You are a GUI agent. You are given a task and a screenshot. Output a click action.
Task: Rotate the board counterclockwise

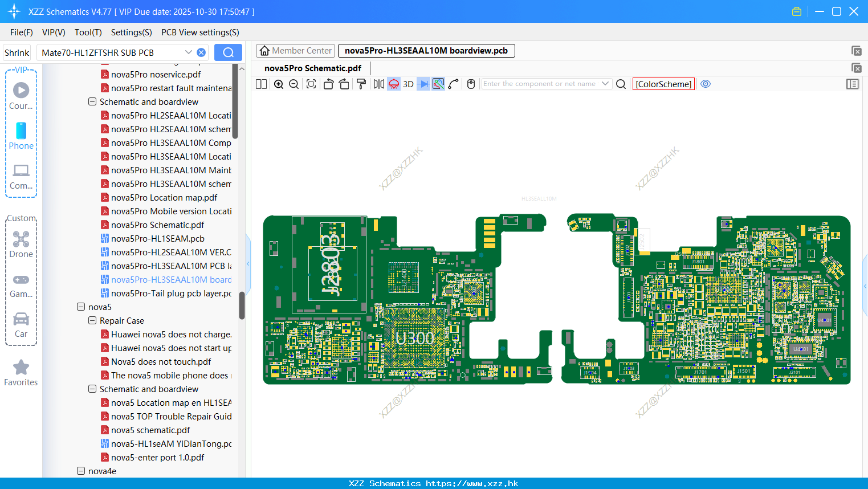(x=328, y=84)
